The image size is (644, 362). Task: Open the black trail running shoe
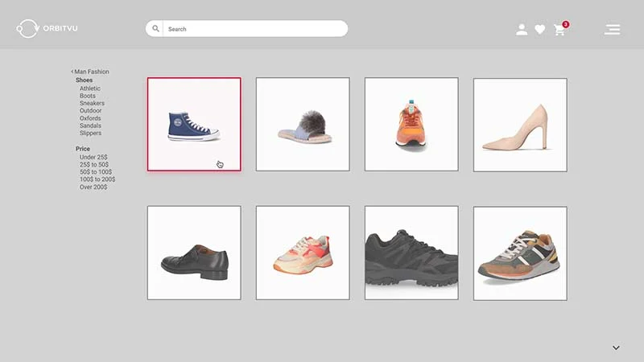point(411,253)
